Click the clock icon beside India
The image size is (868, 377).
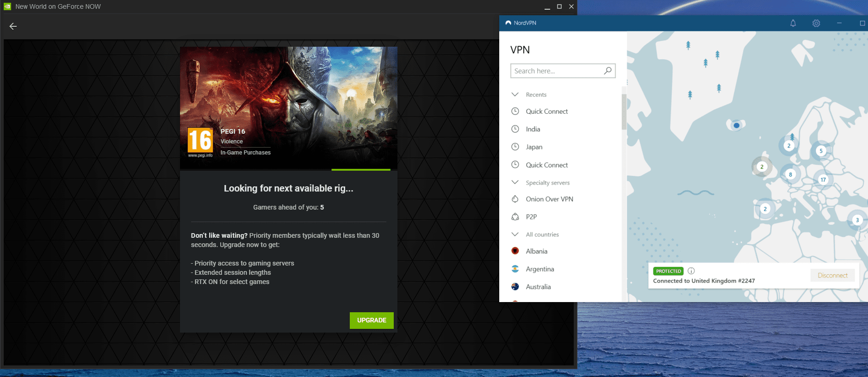click(515, 129)
